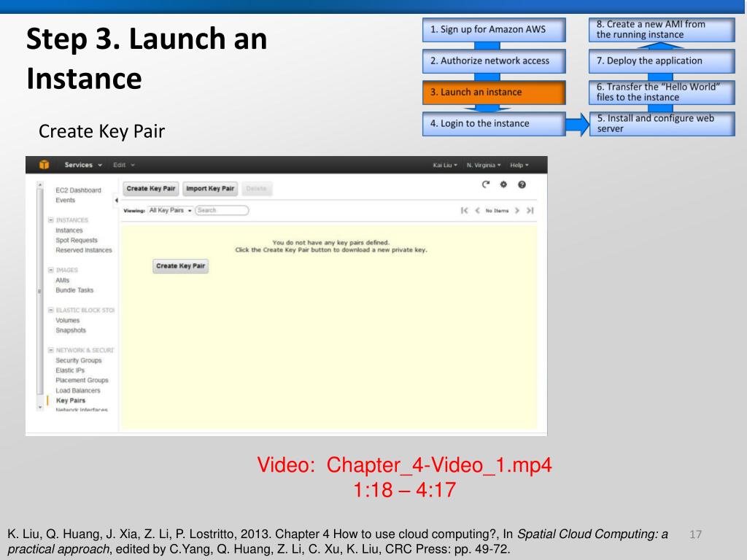Click the "5. Install and configure web server" box
747x560 pixels.
662,124
